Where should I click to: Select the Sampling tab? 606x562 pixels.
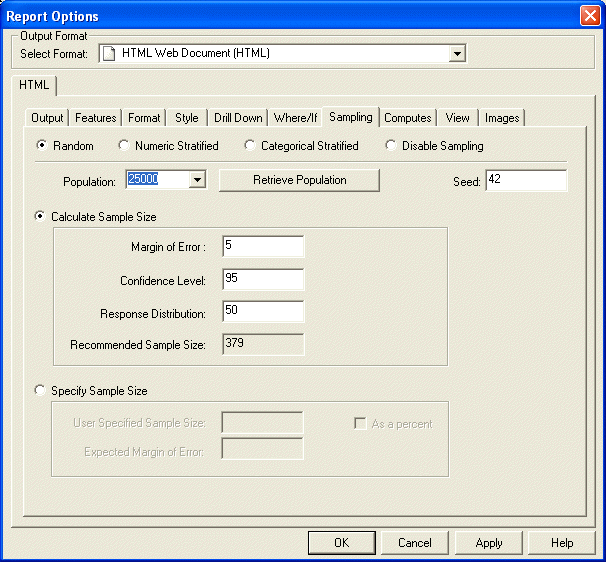351,117
